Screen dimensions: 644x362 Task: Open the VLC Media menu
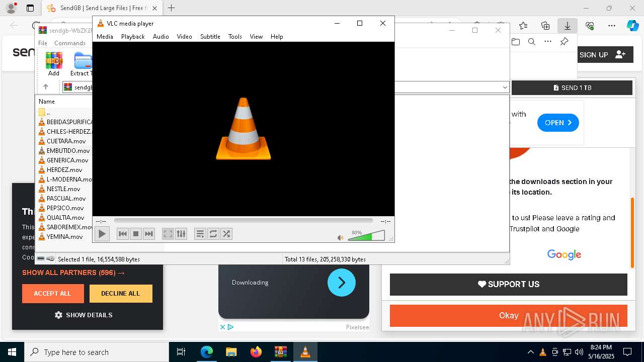(x=105, y=37)
